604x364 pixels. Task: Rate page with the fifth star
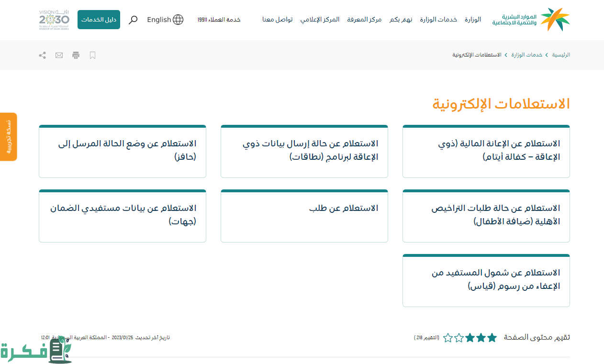[448, 338]
